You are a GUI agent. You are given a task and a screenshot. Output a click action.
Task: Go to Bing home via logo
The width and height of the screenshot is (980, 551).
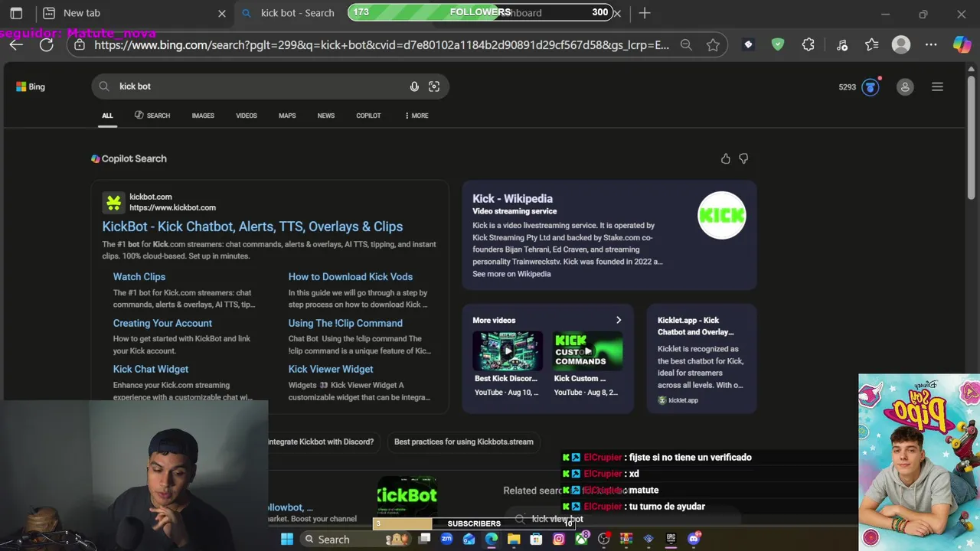(x=31, y=86)
